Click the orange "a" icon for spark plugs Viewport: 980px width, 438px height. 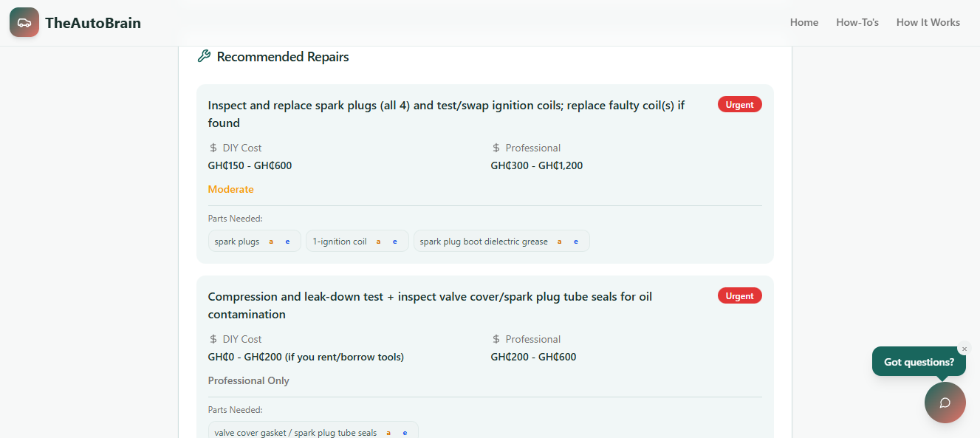[x=271, y=242]
